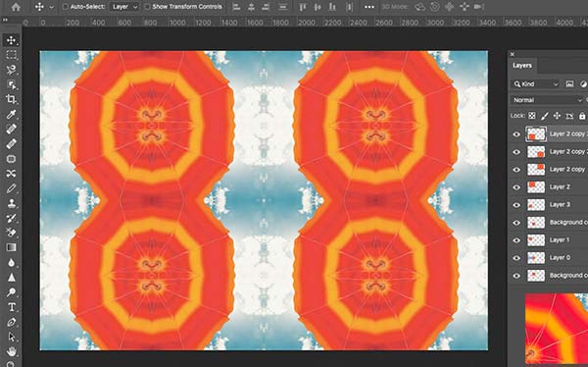Lock image pixels with brush icon

coord(544,116)
